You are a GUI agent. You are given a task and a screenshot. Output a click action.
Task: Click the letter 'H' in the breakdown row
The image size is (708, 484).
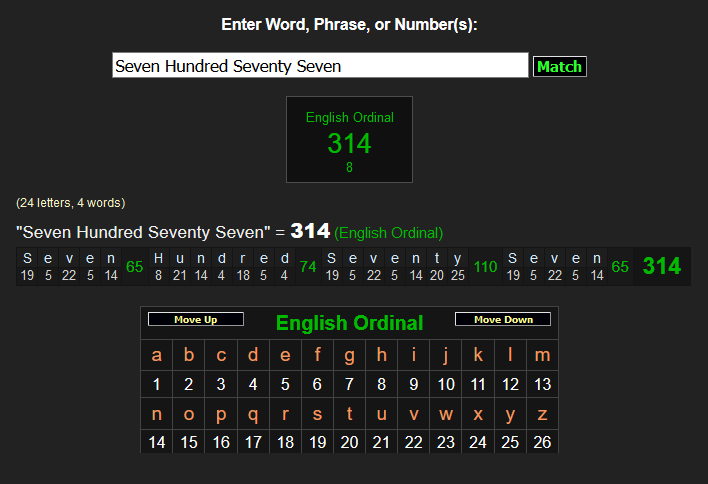click(159, 258)
